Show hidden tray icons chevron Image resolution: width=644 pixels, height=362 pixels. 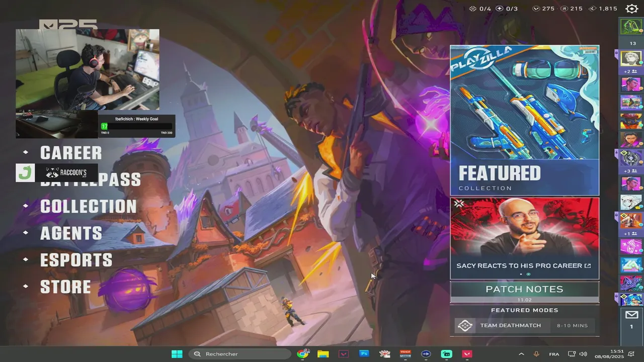521,354
